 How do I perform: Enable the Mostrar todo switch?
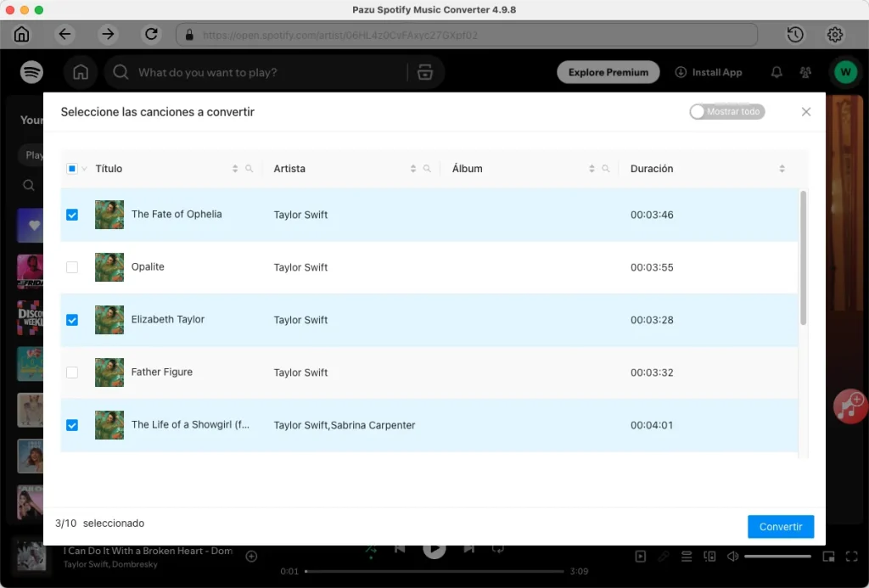[726, 111]
